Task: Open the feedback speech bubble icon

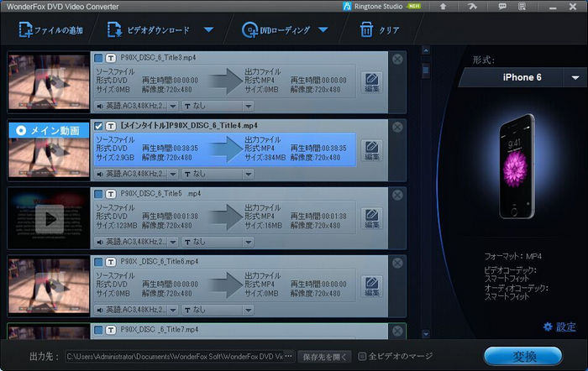Action: tap(502, 7)
